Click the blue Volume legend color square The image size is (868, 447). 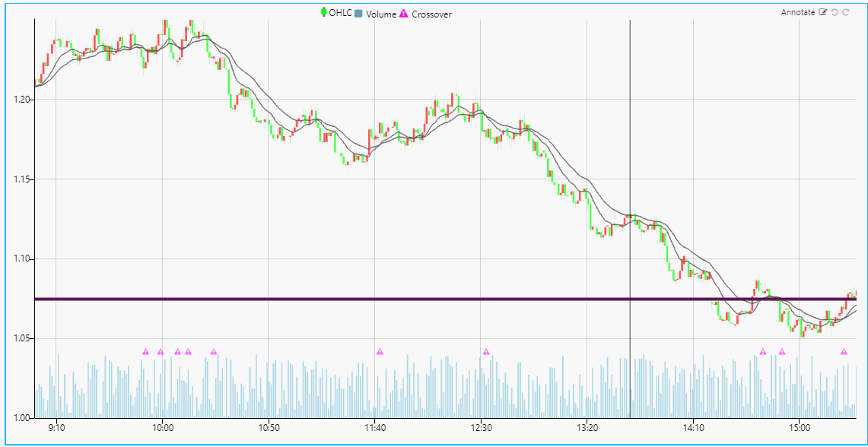click(x=359, y=14)
